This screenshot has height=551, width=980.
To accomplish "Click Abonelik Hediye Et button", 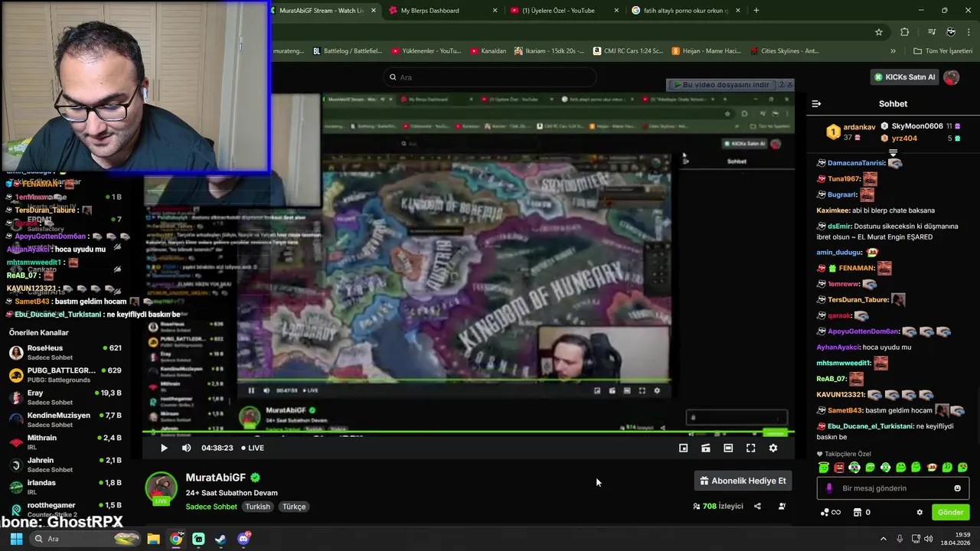I will pos(743,481).
